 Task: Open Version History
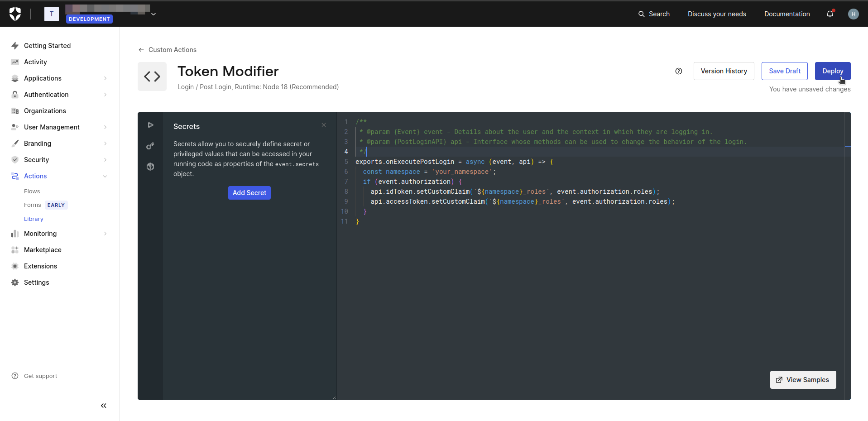tap(724, 71)
